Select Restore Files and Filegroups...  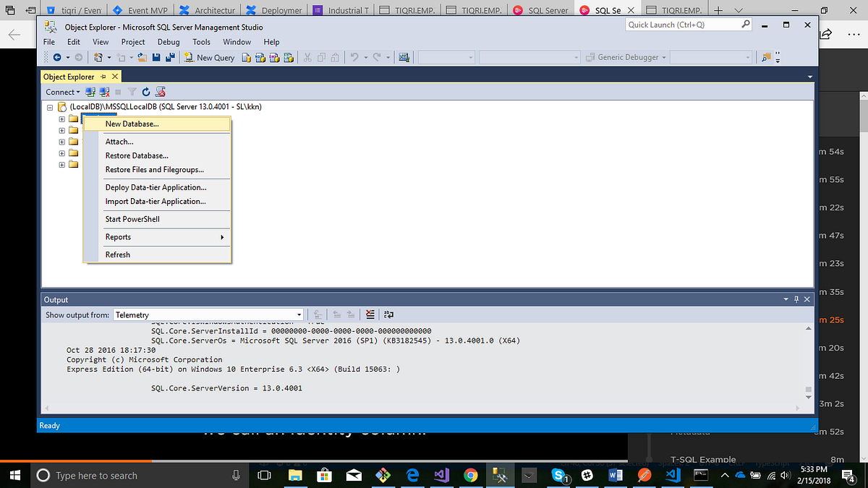[157, 169]
